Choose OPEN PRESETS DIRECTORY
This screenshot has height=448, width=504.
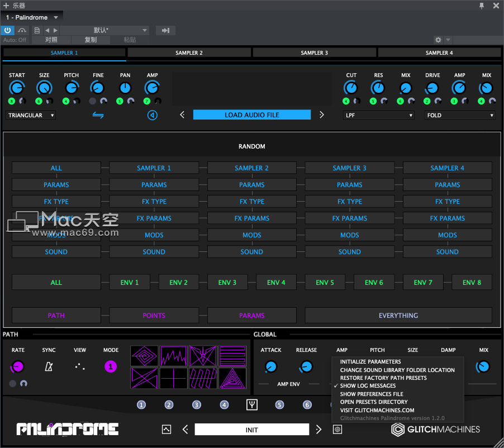[x=374, y=402]
